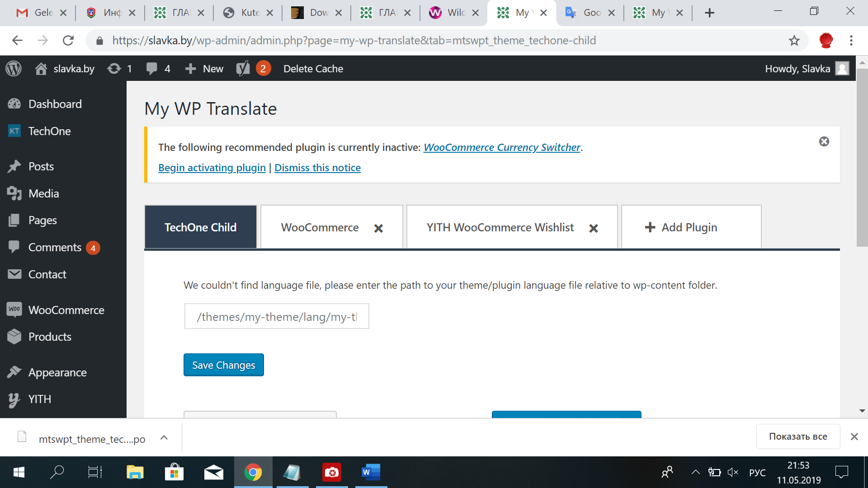This screenshot has width=868, height=488.
Task: Click Delete Cache in the admin bar
Action: pos(313,69)
